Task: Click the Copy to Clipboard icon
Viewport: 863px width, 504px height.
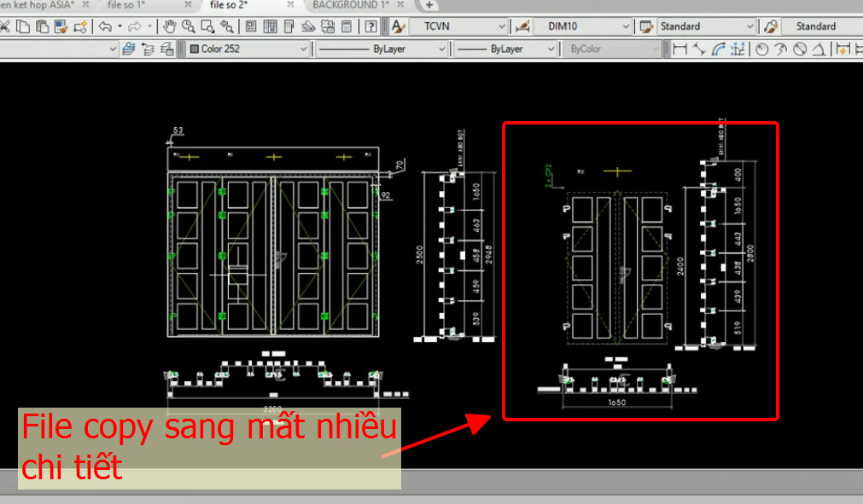Action: (x=25, y=26)
